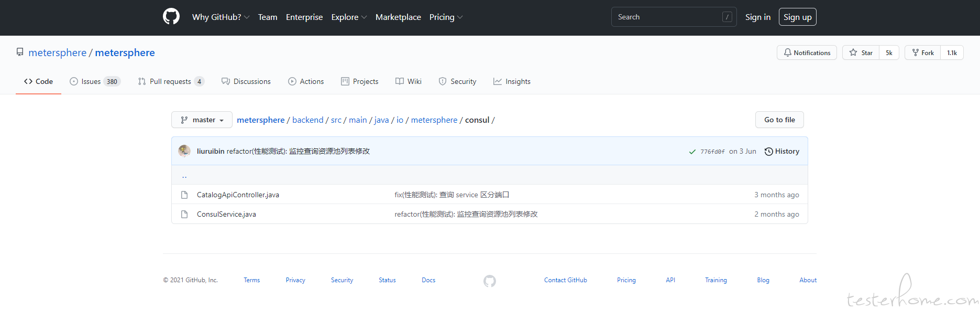
Task: Open CatalogApiController.java file
Action: point(238,195)
